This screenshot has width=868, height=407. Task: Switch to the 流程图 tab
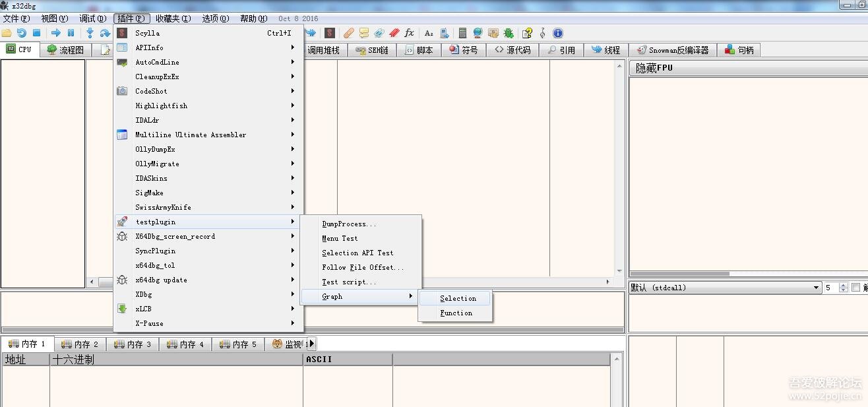[65, 50]
